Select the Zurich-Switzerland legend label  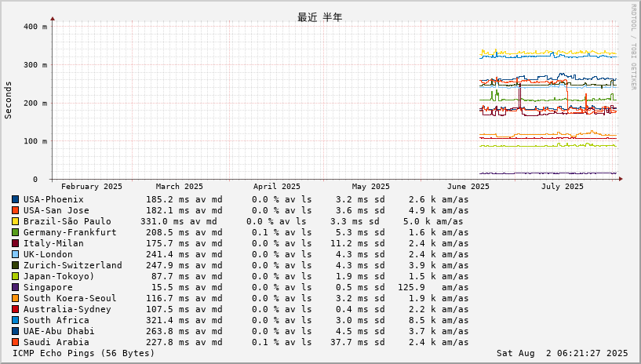[72, 265]
